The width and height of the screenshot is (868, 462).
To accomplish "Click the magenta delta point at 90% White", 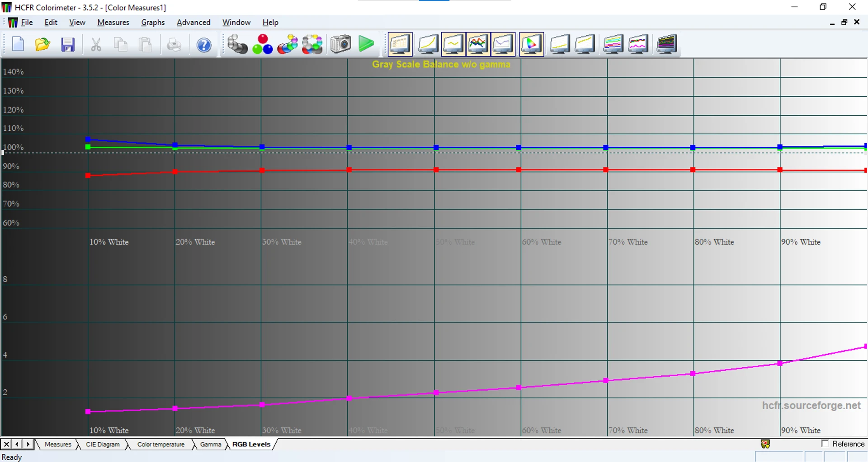I will click(780, 363).
